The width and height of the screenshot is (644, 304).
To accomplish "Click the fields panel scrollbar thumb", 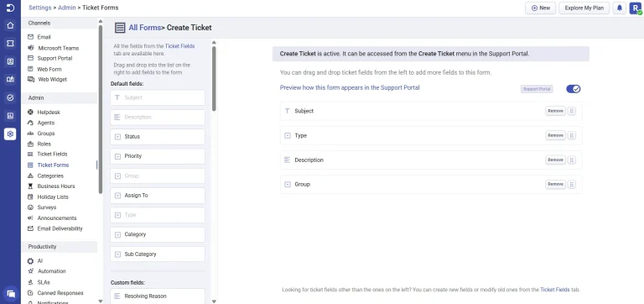I will 214,78.
